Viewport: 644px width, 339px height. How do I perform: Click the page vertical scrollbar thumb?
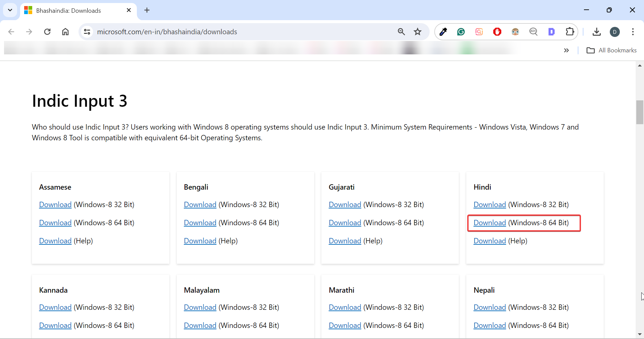click(x=640, y=112)
